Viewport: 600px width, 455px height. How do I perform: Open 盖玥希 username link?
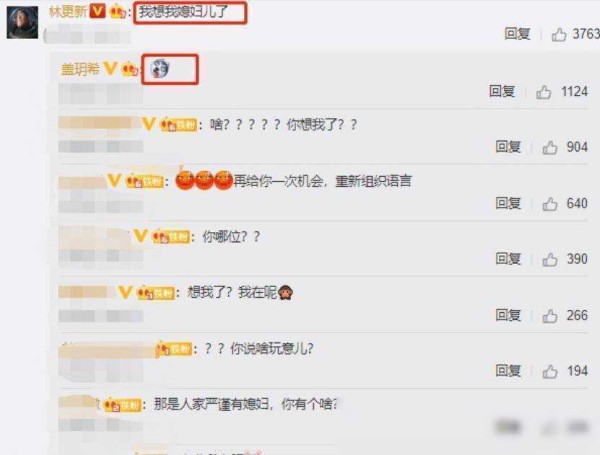pyautogui.click(x=80, y=69)
